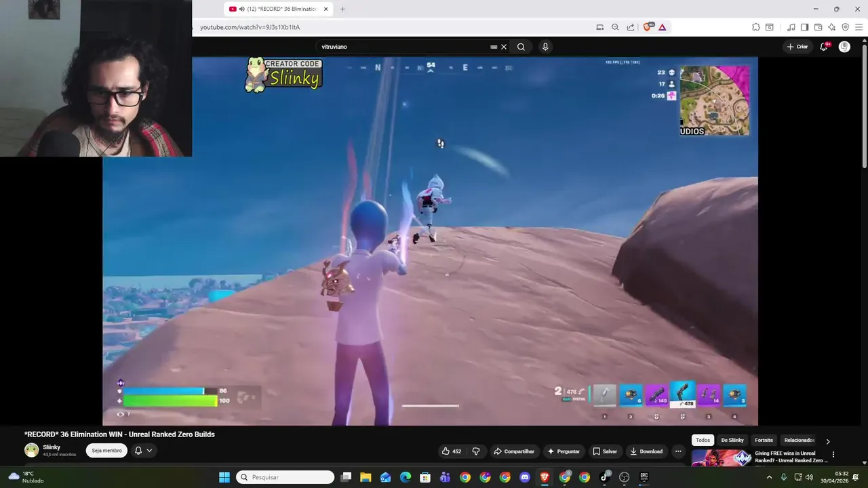Click the YouTube search magnifier button
868x488 pixels.
[x=521, y=47]
